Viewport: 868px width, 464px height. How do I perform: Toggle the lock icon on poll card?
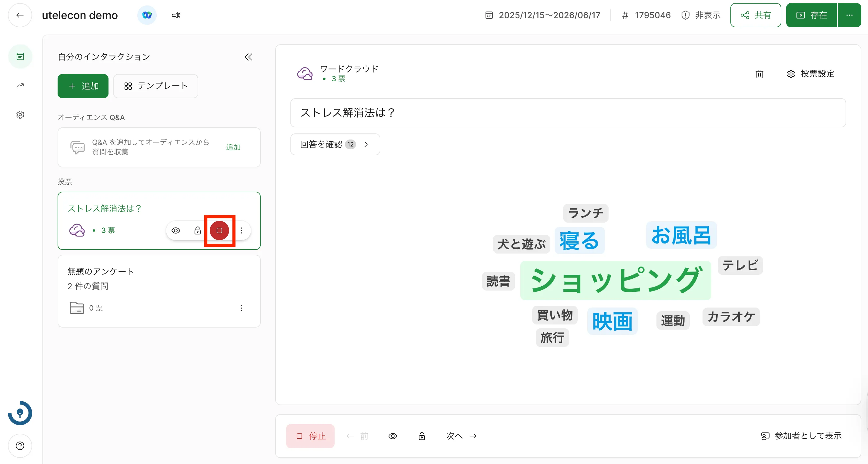pos(198,231)
